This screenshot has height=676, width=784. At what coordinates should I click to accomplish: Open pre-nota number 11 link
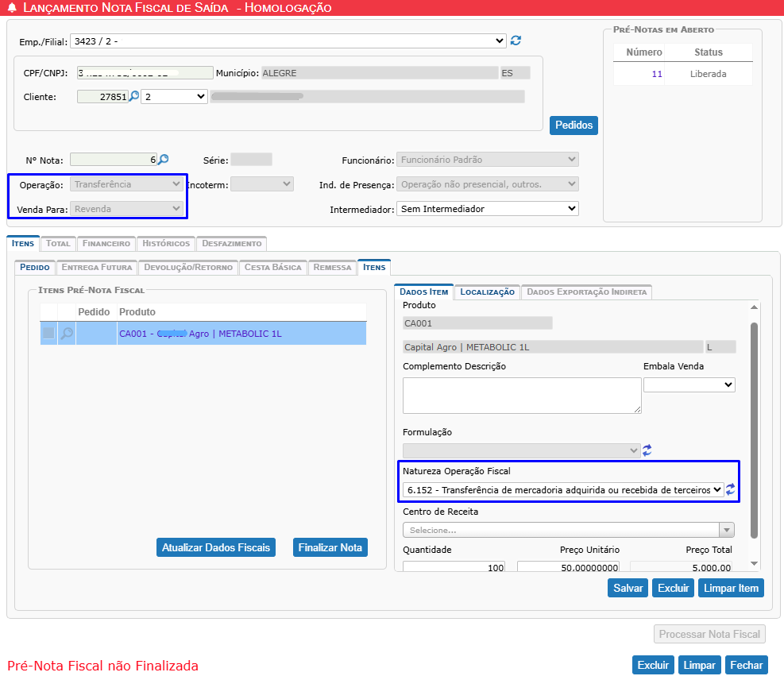click(x=656, y=74)
